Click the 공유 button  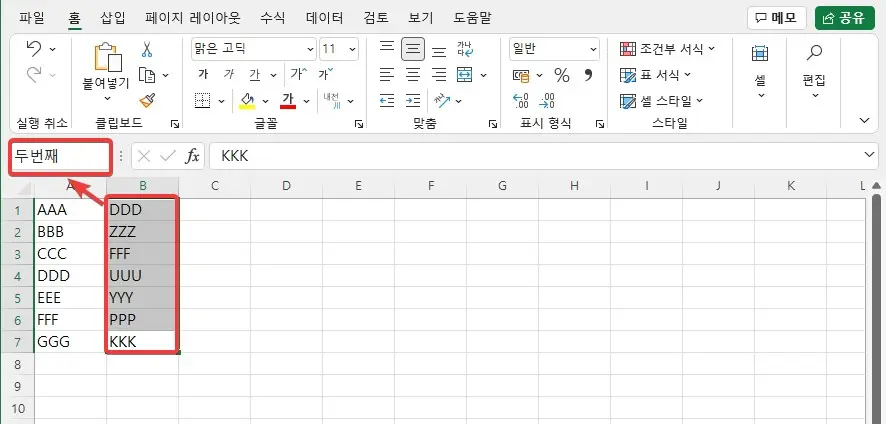point(844,18)
